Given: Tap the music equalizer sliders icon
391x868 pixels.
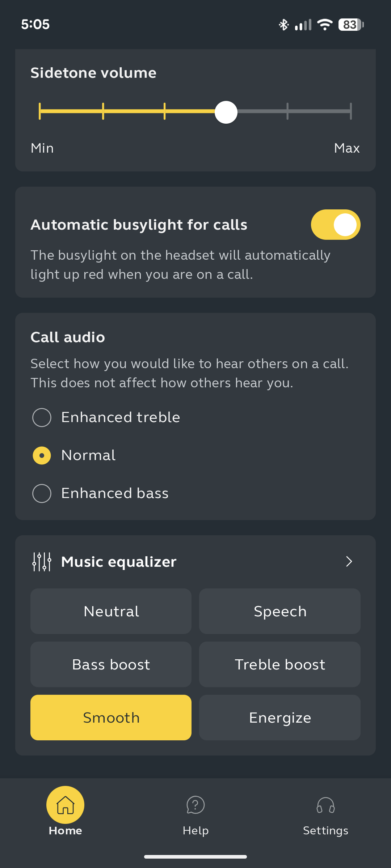Looking at the screenshot, I should point(42,562).
